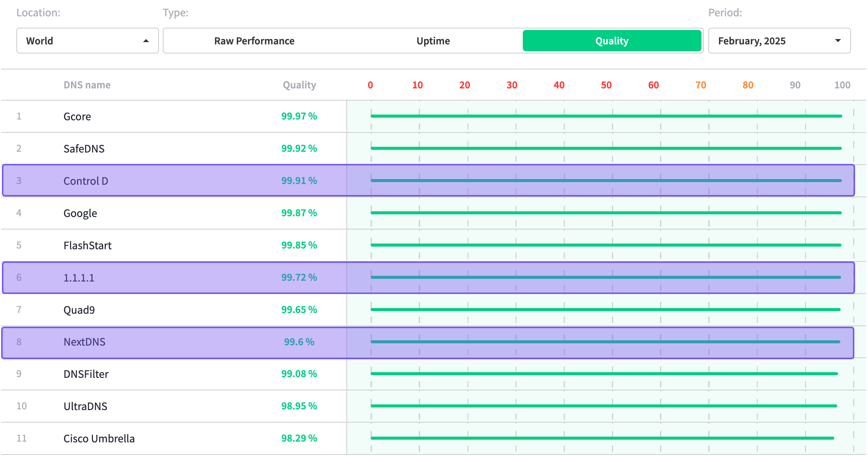Click NextDNS's 99.6 % quality value
Viewport: 868px width, 456px height.
(x=299, y=342)
